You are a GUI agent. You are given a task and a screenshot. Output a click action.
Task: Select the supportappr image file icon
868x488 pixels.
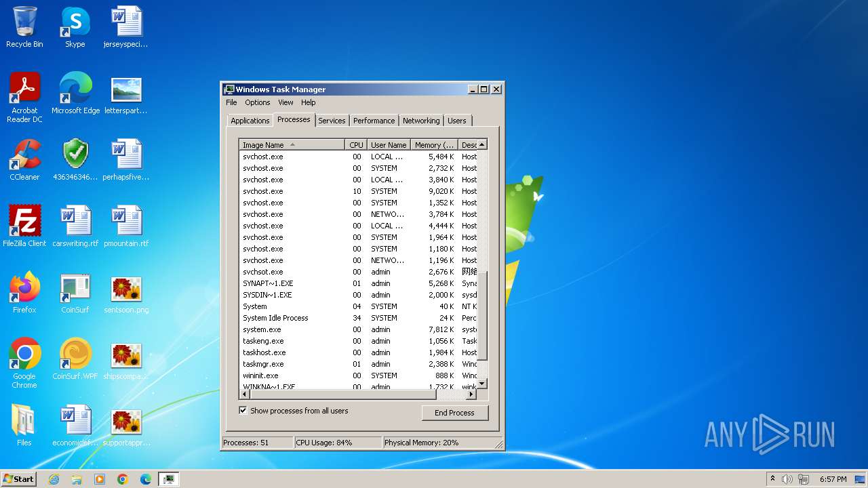[126, 426]
